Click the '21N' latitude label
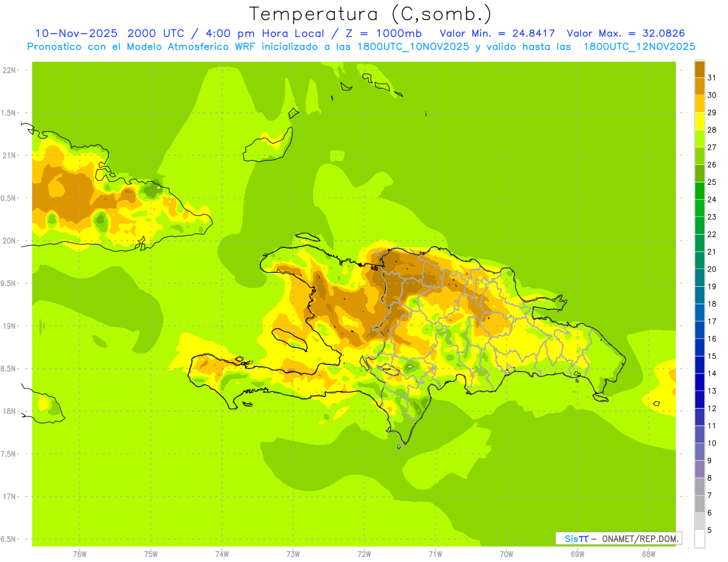 [10, 155]
